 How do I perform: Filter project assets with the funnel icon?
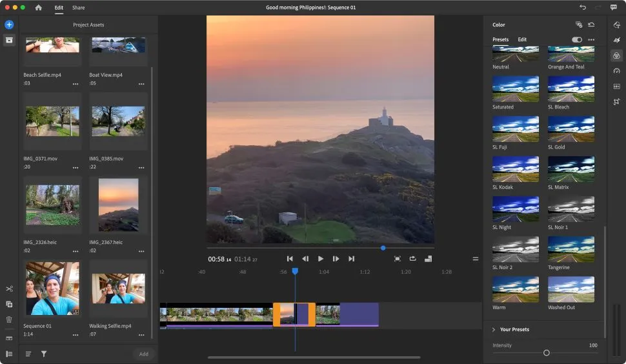click(x=44, y=354)
